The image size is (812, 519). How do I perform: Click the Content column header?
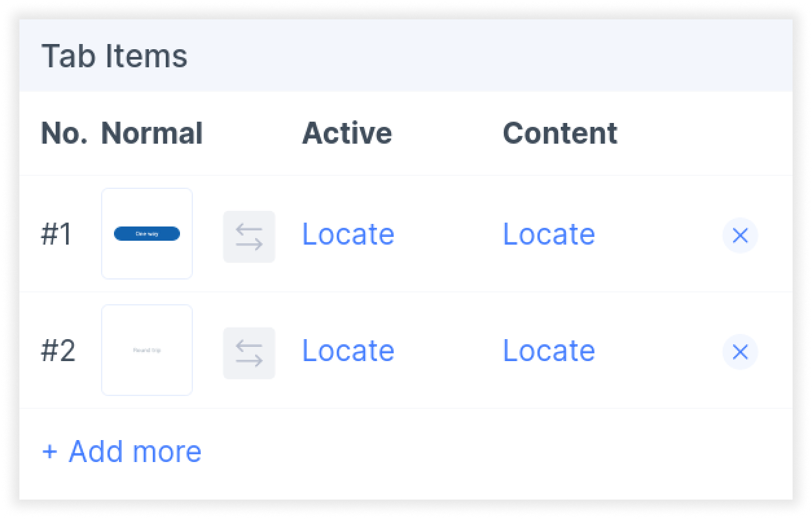[x=560, y=133]
